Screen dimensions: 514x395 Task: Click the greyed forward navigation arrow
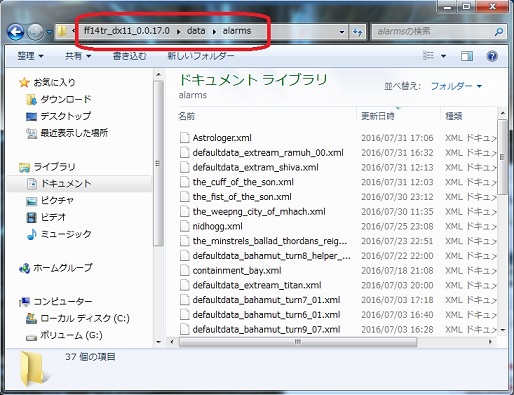(x=35, y=32)
